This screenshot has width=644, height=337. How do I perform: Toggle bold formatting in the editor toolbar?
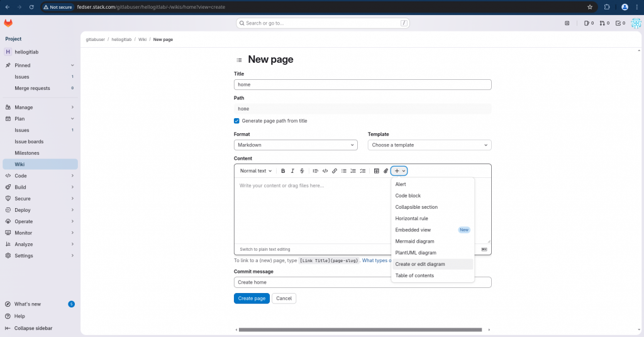pos(283,171)
